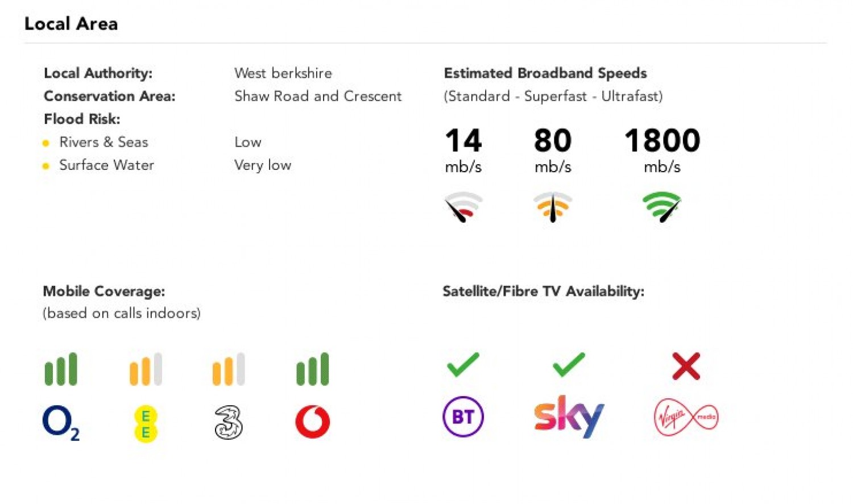Click the red standard speed gauge icon

(463, 207)
